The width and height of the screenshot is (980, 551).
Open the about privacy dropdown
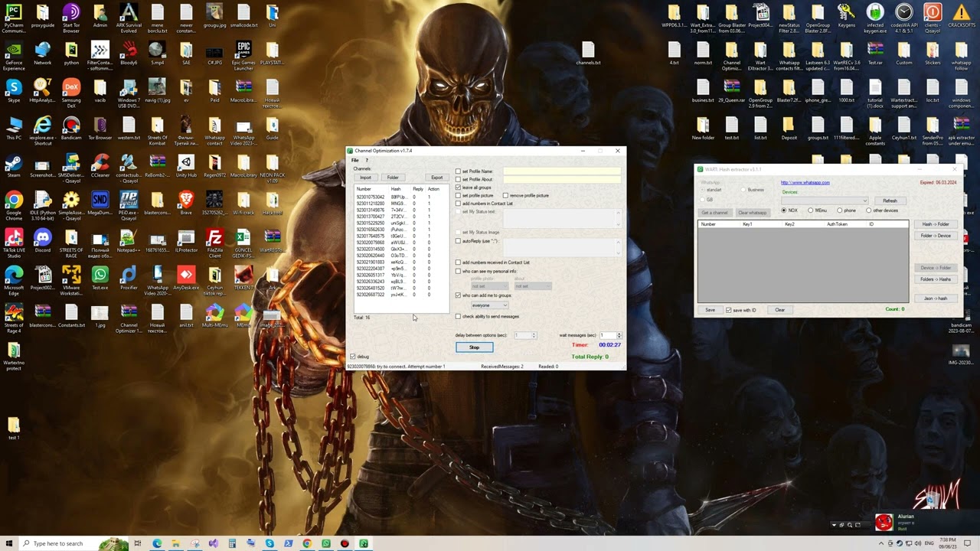pos(532,286)
